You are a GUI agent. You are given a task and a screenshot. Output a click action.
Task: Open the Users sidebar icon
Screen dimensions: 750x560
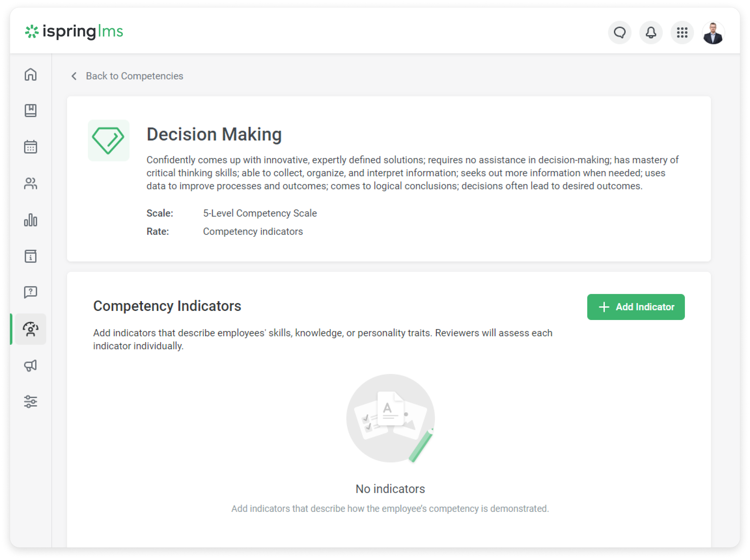30,183
